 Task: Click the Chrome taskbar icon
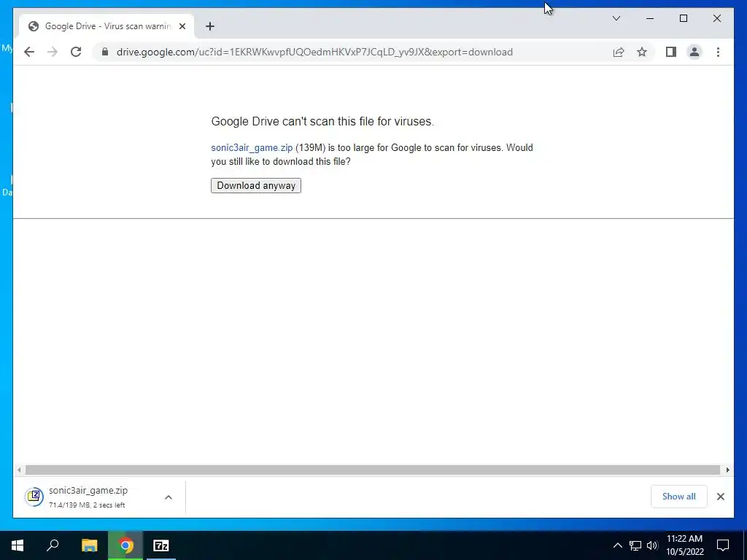pyautogui.click(x=125, y=545)
